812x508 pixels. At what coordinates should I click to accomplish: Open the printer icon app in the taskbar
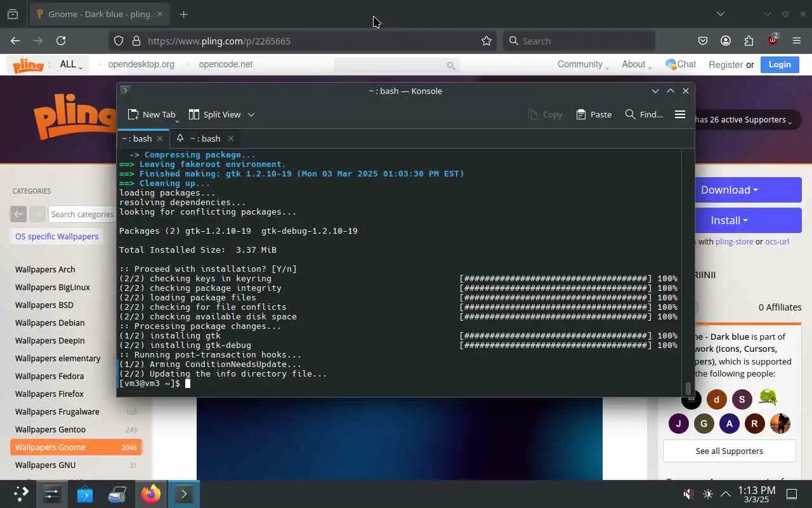[117, 493]
